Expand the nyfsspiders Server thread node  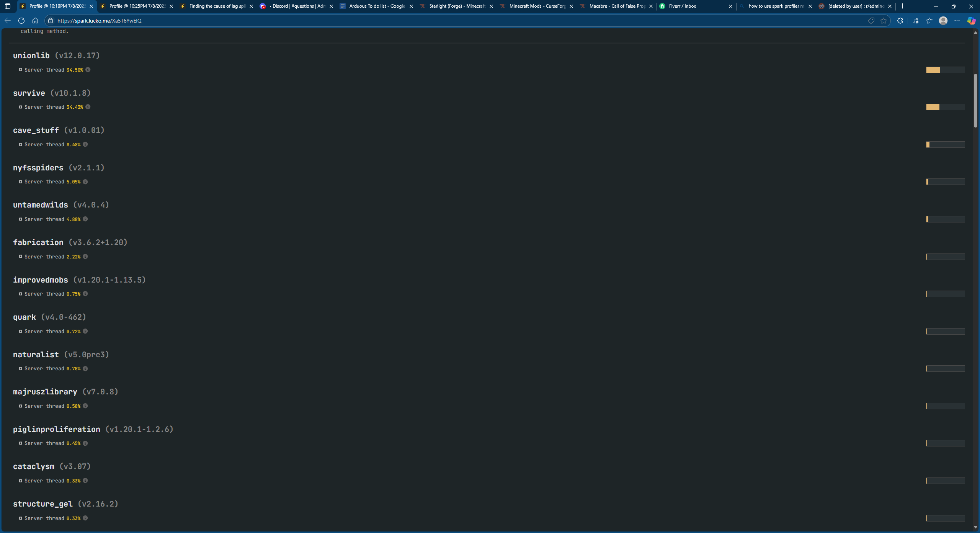click(21, 182)
